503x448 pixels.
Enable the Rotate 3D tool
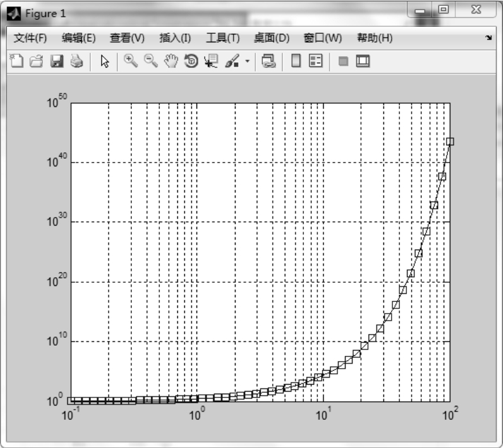[x=191, y=61]
